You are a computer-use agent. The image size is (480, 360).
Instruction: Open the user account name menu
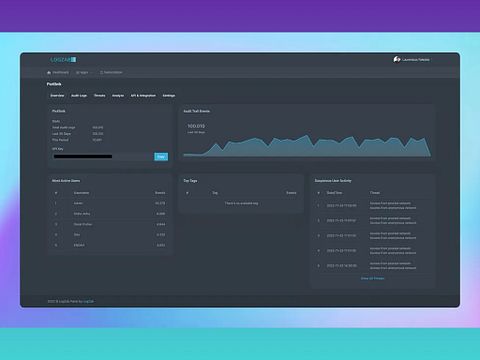[x=416, y=60]
